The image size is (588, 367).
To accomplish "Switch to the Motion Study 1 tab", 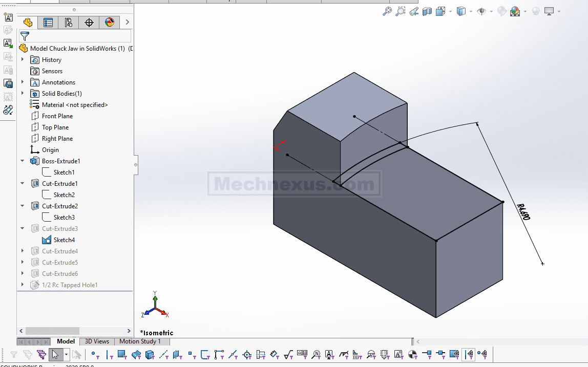I will [140, 341].
